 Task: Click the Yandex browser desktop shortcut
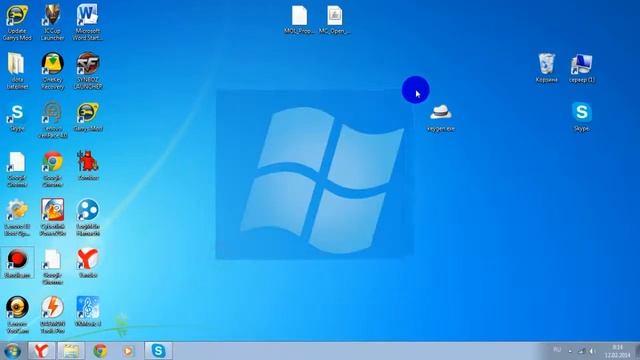[88, 263]
